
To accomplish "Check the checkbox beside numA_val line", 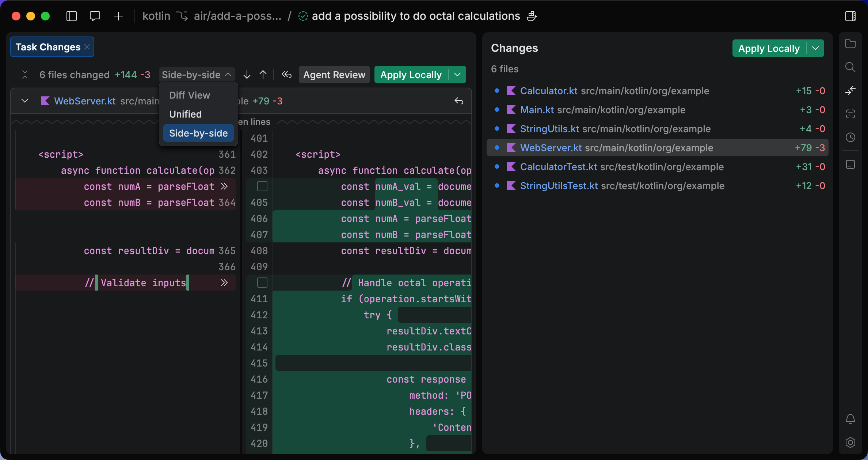I will coord(262,187).
